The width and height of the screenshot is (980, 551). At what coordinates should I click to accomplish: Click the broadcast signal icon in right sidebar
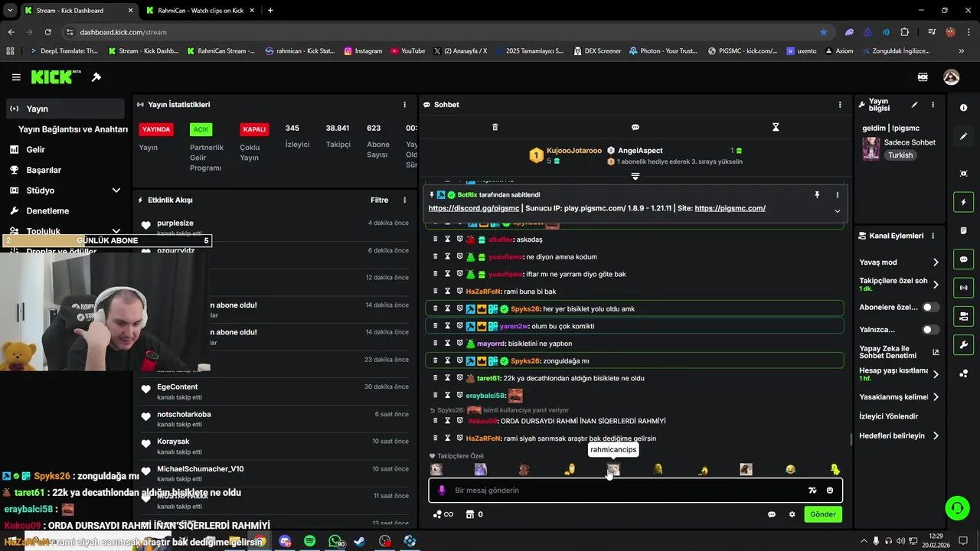click(963, 288)
